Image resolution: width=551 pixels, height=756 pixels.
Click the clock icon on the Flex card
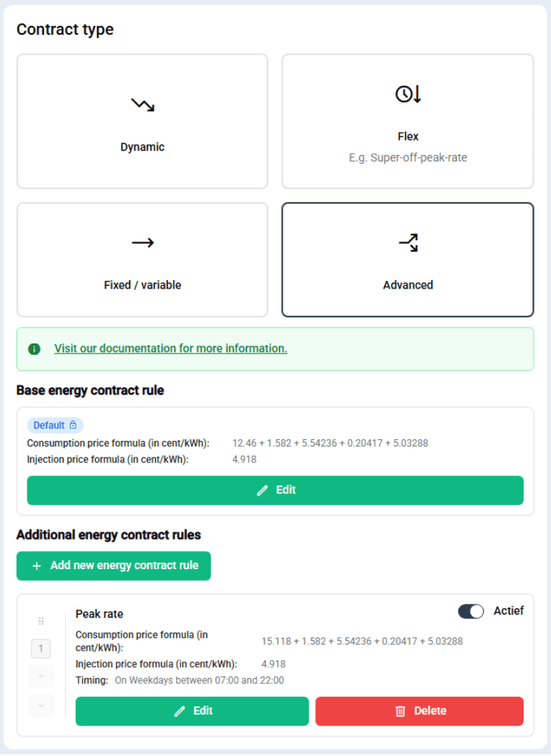pyautogui.click(x=407, y=94)
